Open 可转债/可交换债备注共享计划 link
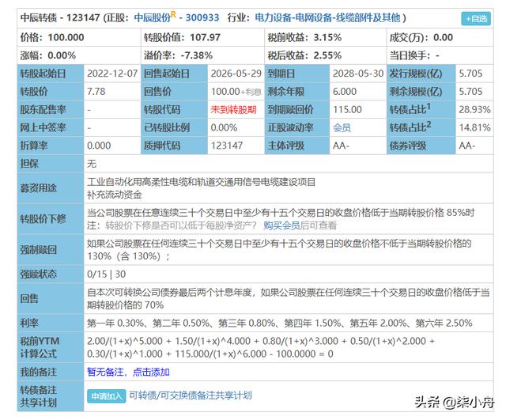 (190, 395)
